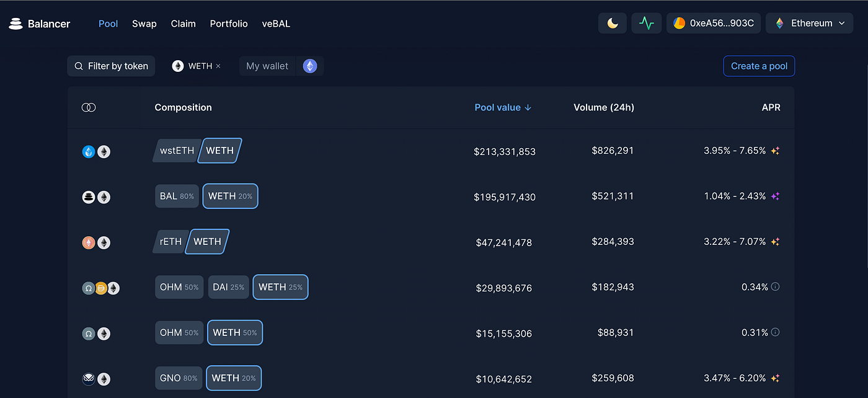Click Ethereum icon next to My wallet
This screenshot has width=868, height=398.
pos(310,66)
